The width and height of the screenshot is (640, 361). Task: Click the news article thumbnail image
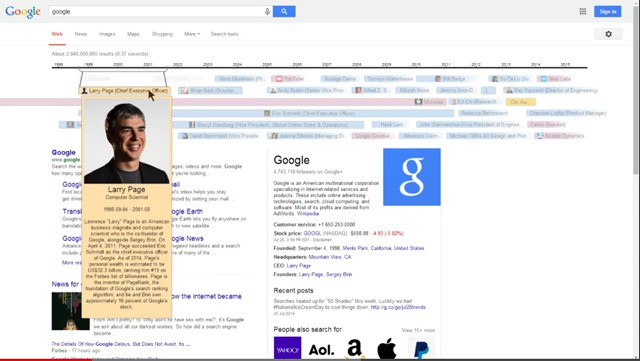70,311
